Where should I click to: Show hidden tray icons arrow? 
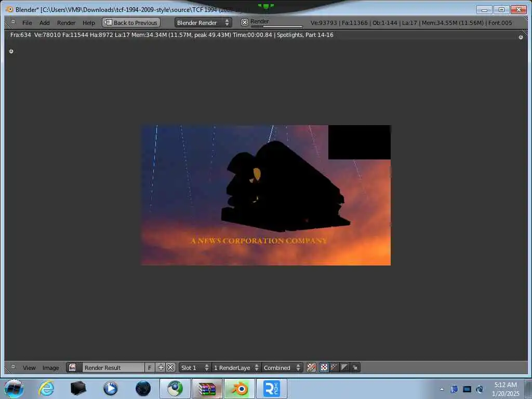point(442,389)
